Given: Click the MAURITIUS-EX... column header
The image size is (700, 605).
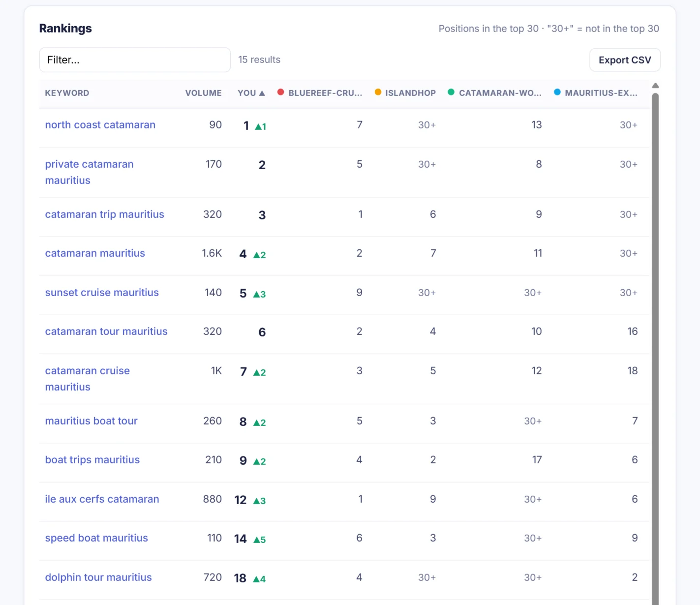Looking at the screenshot, I should coord(601,93).
